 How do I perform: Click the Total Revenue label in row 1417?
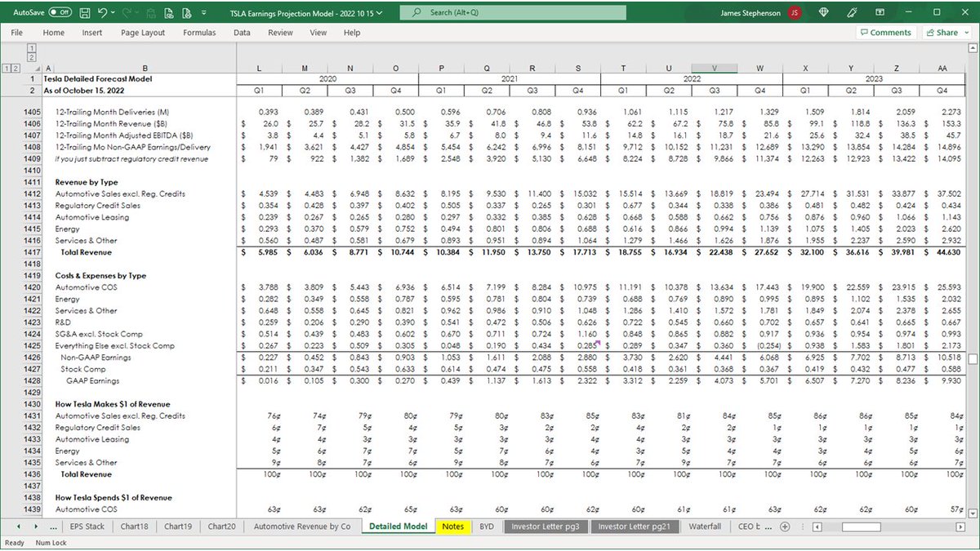[x=87, y=252]
